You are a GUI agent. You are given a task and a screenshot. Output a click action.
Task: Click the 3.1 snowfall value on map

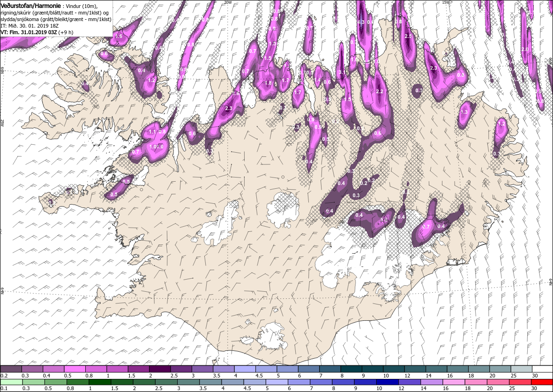[342, 72]
